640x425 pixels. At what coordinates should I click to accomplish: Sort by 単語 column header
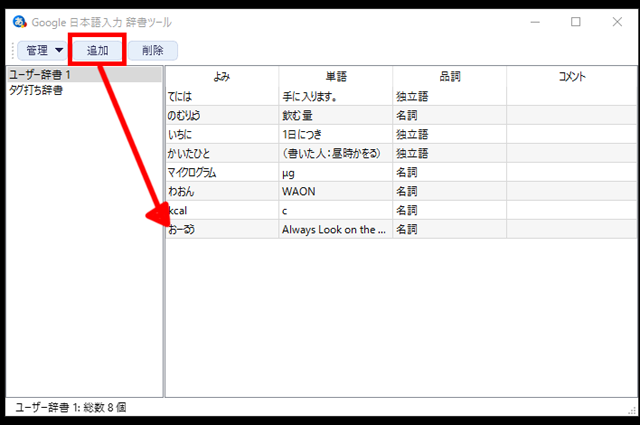point(336,76)
